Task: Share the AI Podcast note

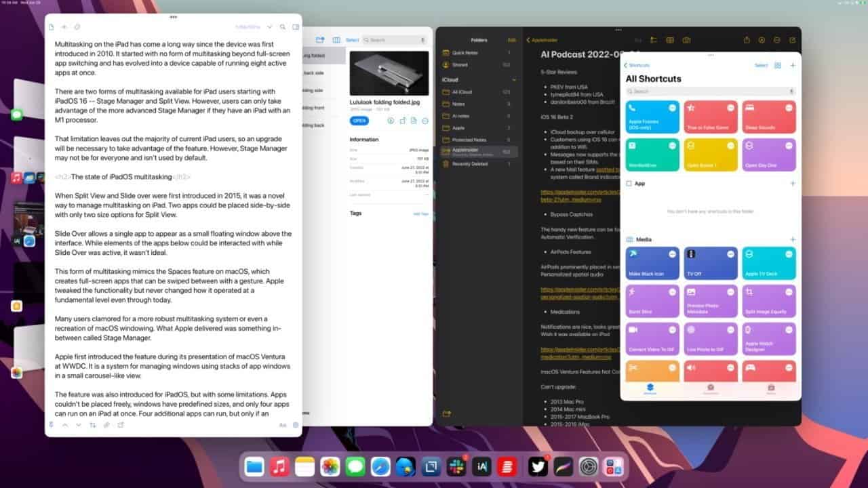Action: 747,40
